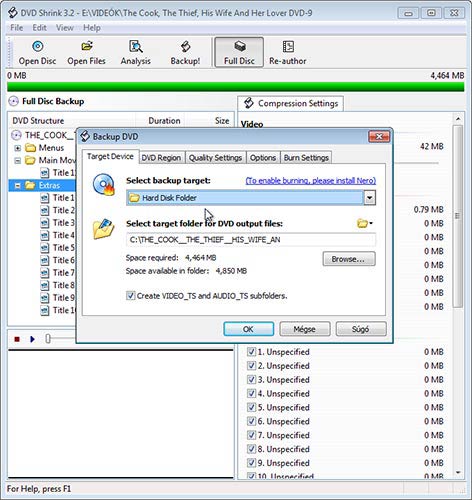Open a disc with Open Disc

[37, 53]
